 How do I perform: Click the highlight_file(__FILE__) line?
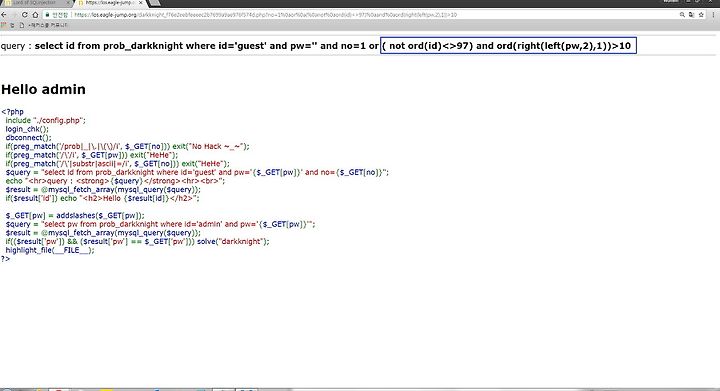pyautogui.click(x=50, y=250)
